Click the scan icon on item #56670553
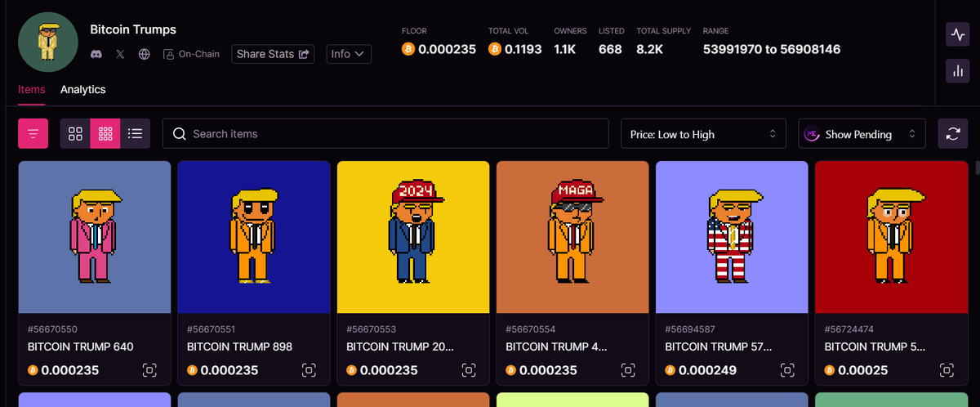Image resolution: width=980 pixels, height=407 pixels. point(469,370)
